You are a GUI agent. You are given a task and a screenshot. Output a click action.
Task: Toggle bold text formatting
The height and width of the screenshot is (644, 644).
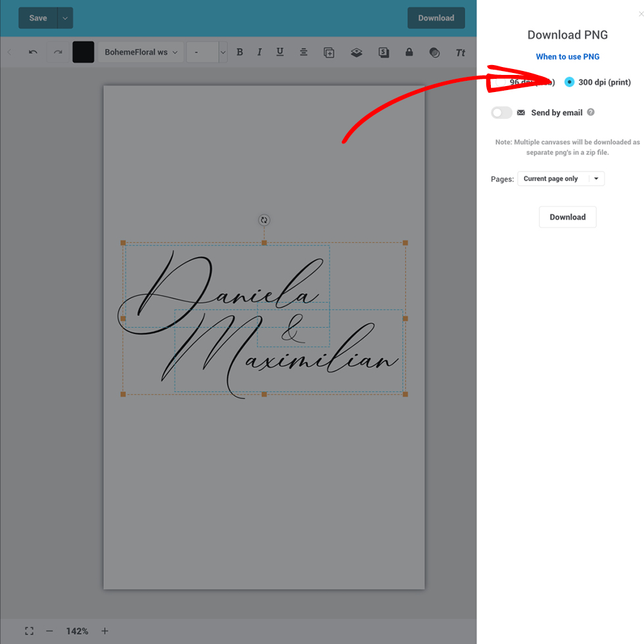pyautogui.click(x=240, y=53)
